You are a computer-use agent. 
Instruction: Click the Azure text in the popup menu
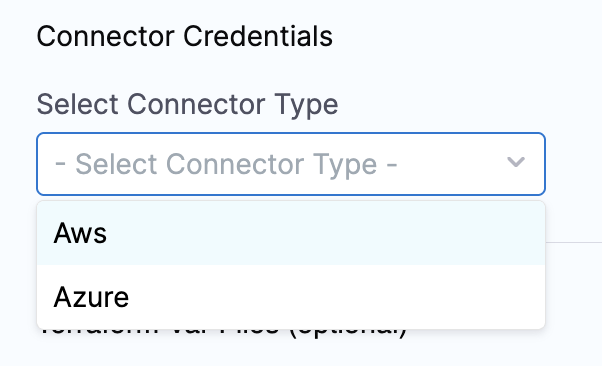coord(91,297)
